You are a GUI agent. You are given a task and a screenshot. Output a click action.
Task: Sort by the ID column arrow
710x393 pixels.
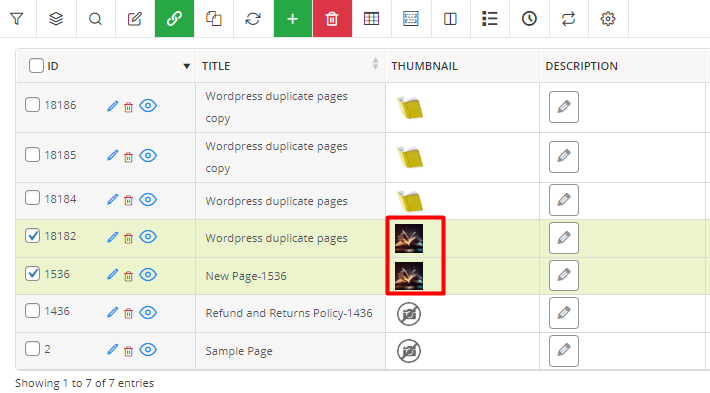click(x=187, y=66)
